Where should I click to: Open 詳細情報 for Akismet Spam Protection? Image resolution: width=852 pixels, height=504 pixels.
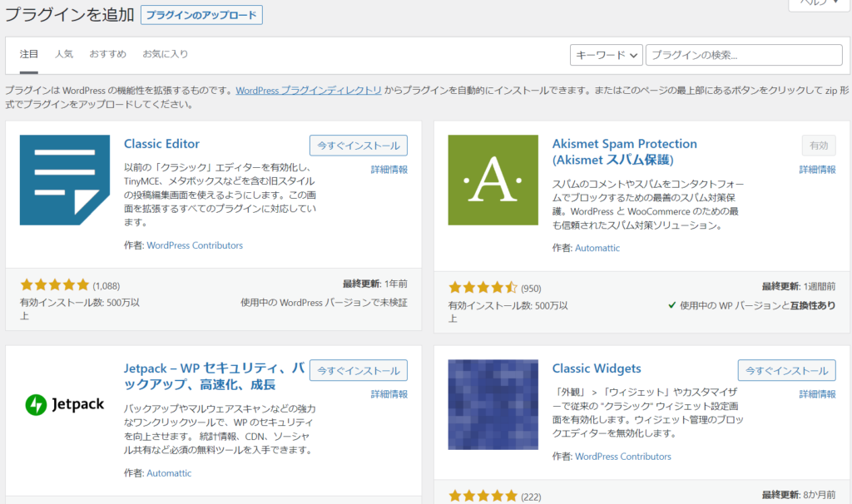pyautogui.click(x=817, y=170)
